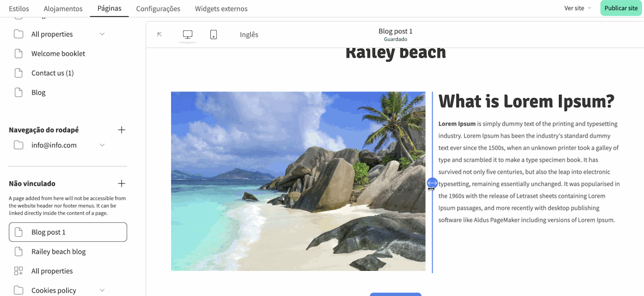
Task: Select the beach image in the editor
Action: [298, 181]
